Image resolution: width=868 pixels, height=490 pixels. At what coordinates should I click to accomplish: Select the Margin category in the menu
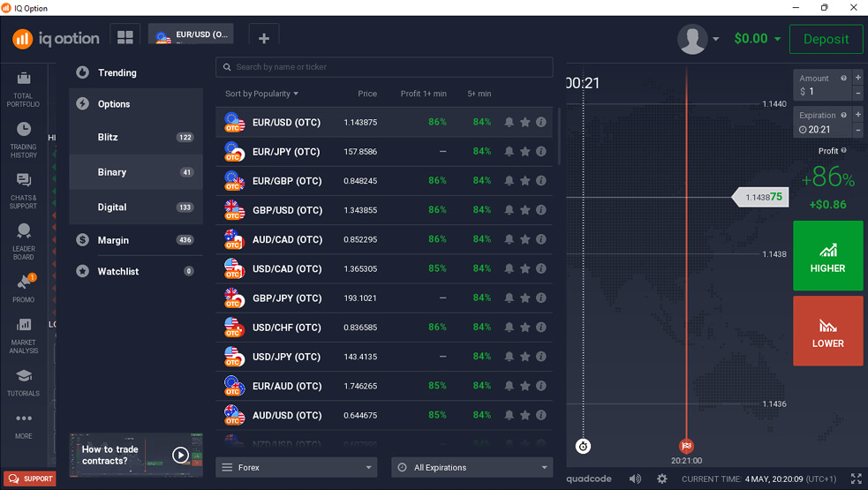click(113, 240)
